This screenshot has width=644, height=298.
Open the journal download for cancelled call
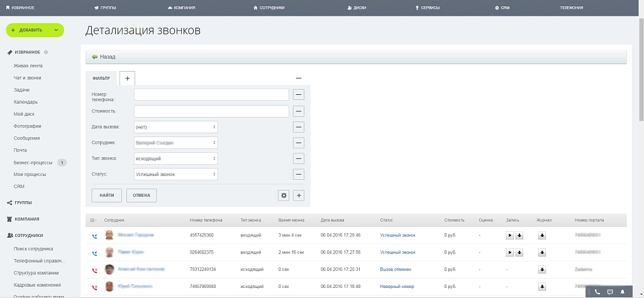[541, 270]
